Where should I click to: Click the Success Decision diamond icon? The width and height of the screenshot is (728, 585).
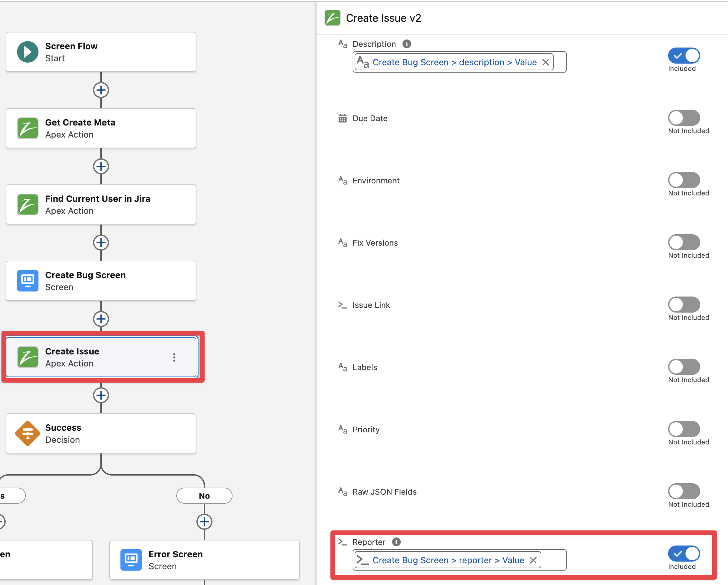28,433
